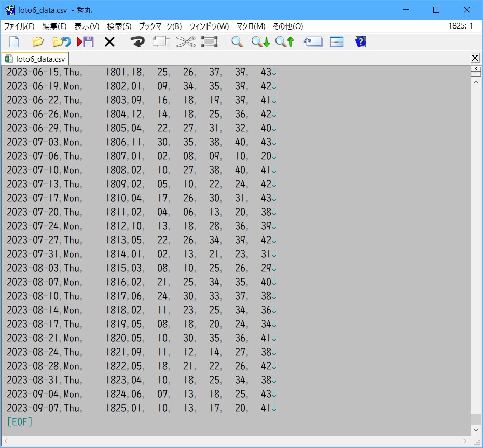This screenshot has height=448, width=483.
Task: Click the horizontal scrollbar right arrow
Action: pos(465,441)
